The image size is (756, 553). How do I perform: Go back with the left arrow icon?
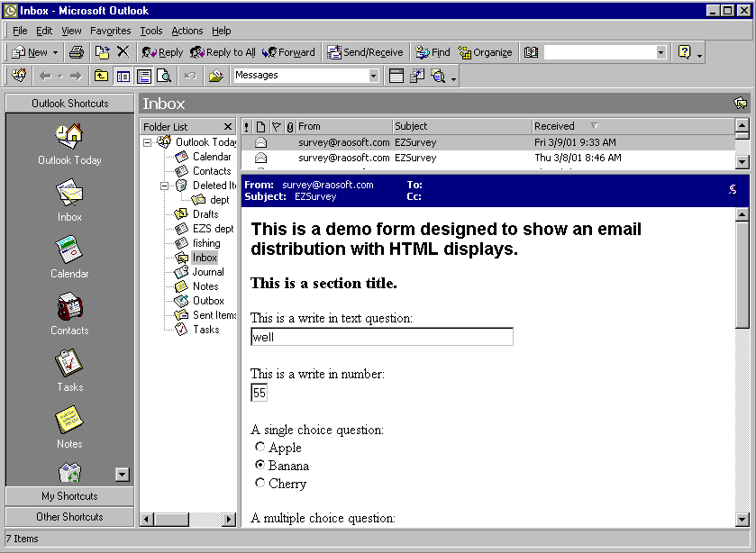(x=45, y=76)
